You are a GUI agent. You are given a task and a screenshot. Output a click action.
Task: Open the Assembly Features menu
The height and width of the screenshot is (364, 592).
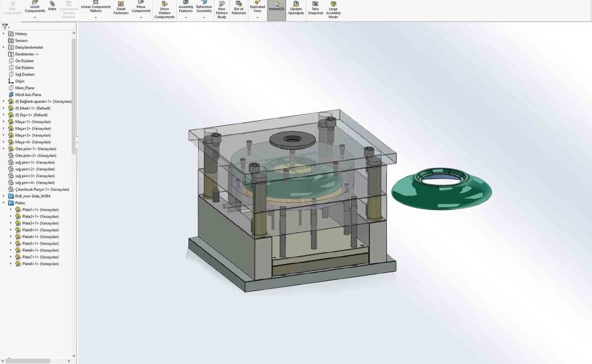click(x=186, y=7)
